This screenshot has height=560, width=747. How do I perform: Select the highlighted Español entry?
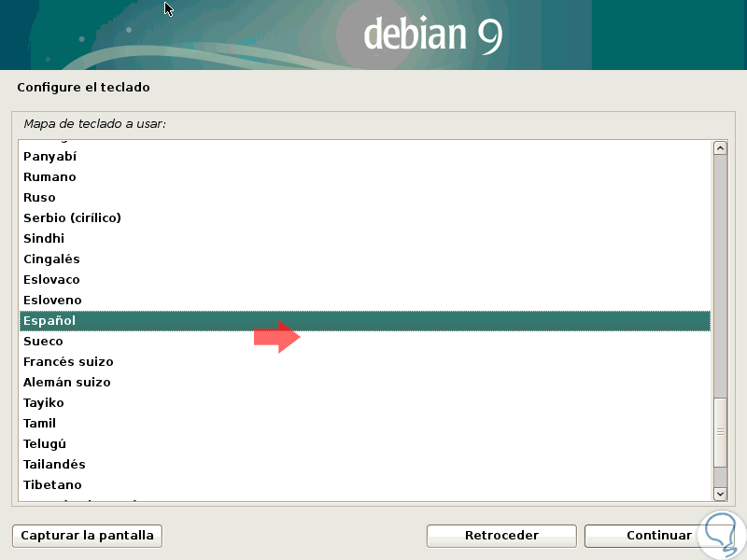(x=365, y=321)
